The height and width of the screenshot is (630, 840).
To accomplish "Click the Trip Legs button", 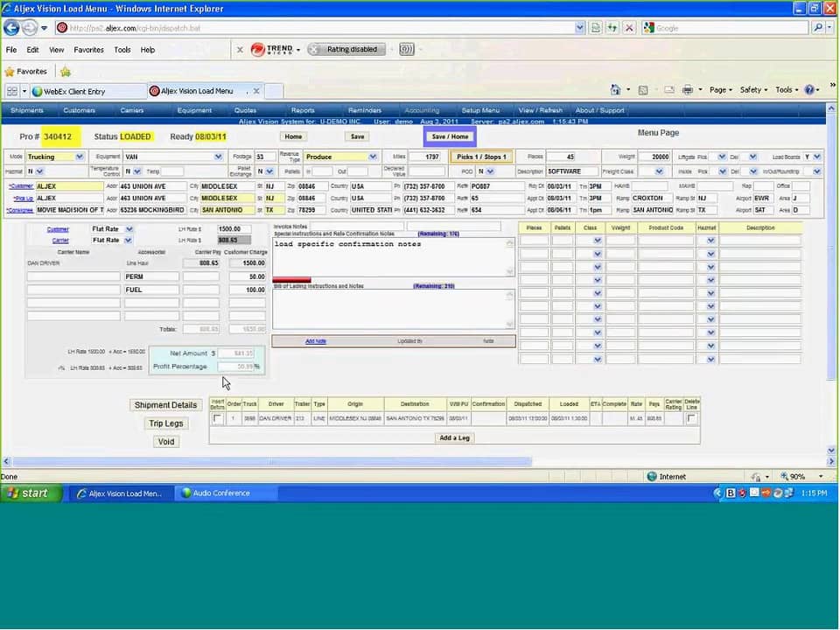I will (x=165, y=423).
